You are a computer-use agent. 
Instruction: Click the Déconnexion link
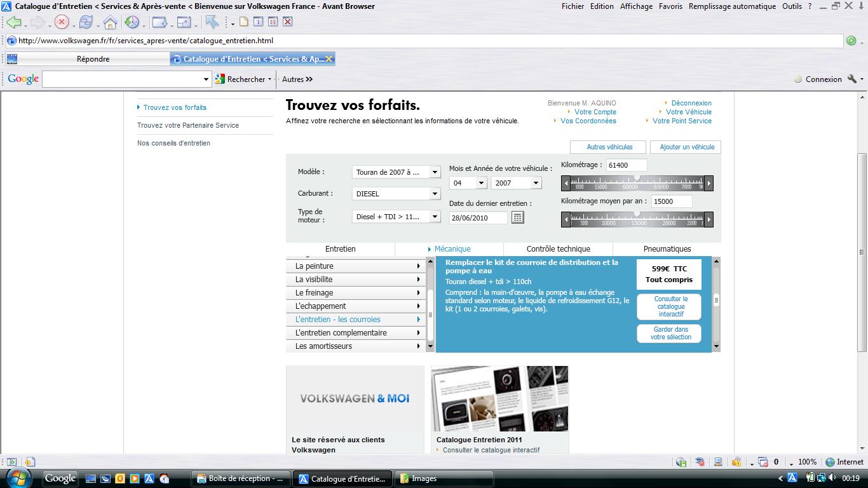click(x=691, y=103)
